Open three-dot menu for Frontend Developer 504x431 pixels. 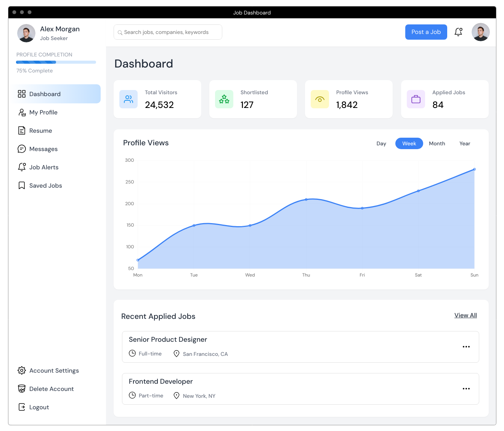(x=466, y=389)
